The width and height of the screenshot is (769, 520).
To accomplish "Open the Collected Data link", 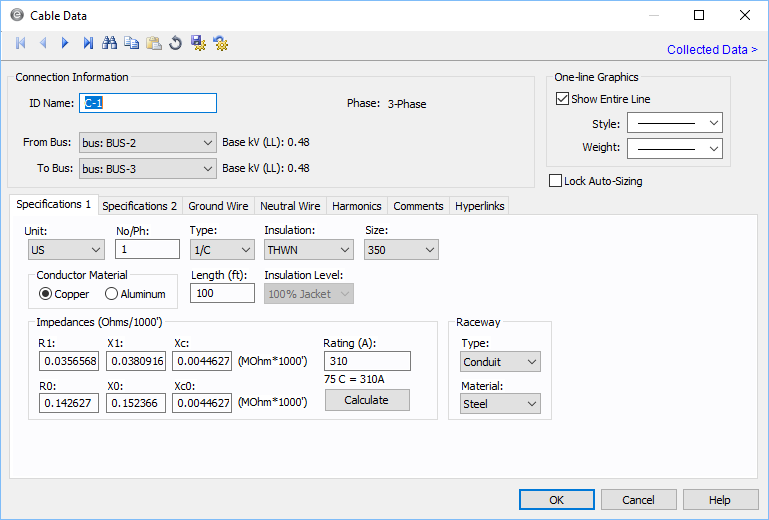I will tap(711, 49).
